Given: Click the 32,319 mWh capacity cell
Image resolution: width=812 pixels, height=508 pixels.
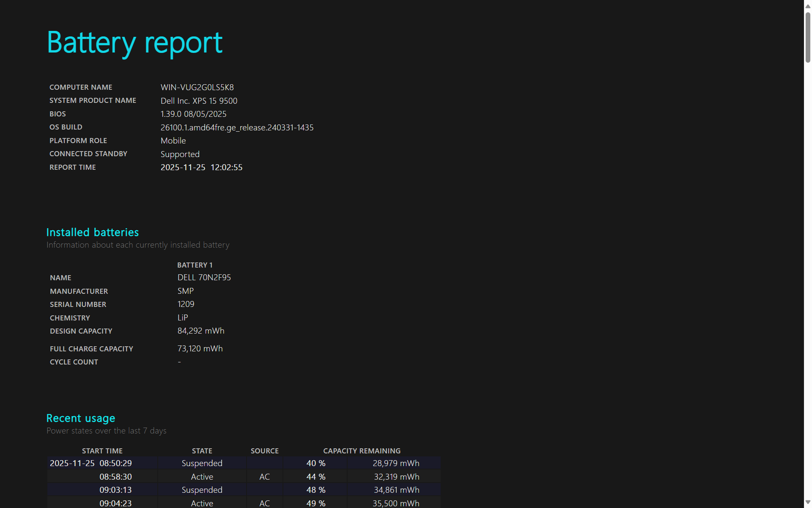Looking at the screenshot, I should [396, 477].
